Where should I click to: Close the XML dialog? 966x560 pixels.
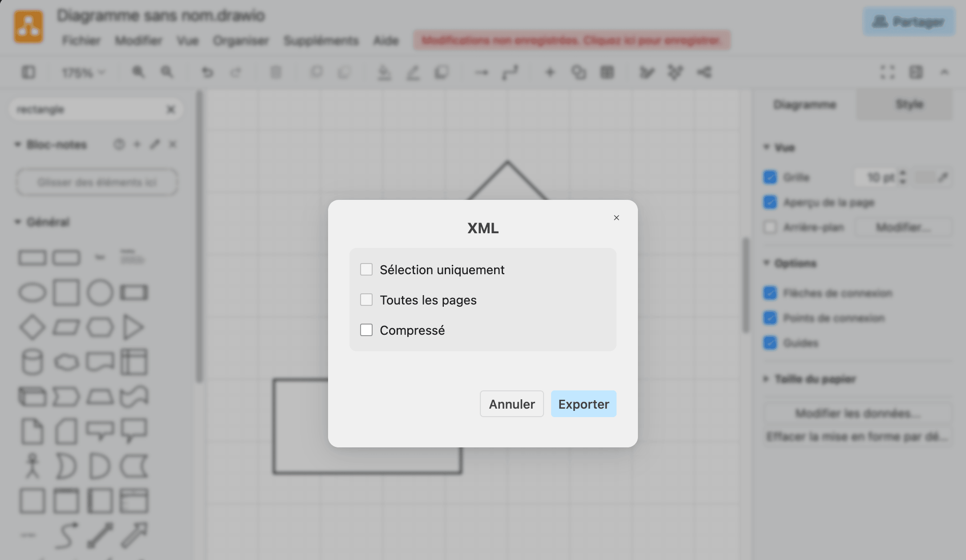tap(616, 218)
